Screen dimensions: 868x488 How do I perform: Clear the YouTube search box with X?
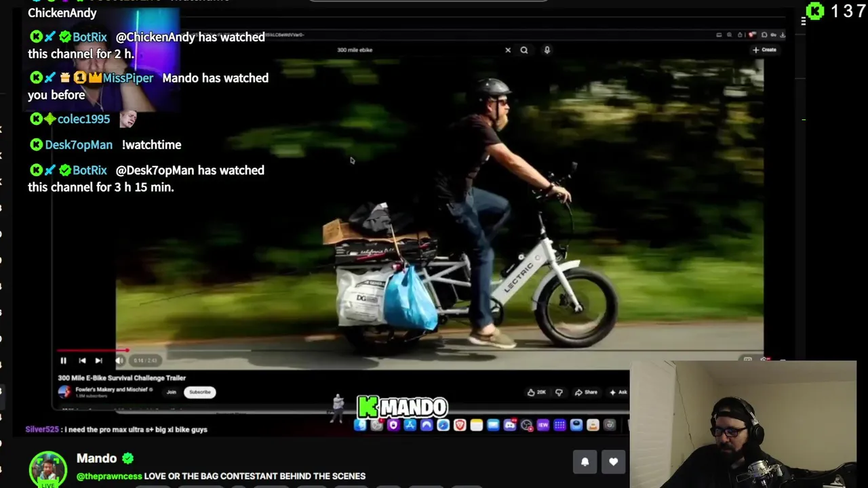pos(508,49)
